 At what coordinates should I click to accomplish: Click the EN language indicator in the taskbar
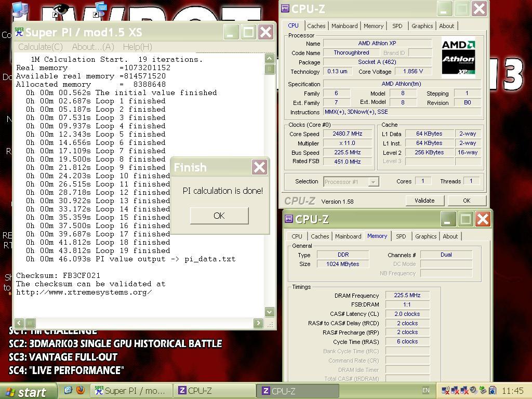click(426, 390)
